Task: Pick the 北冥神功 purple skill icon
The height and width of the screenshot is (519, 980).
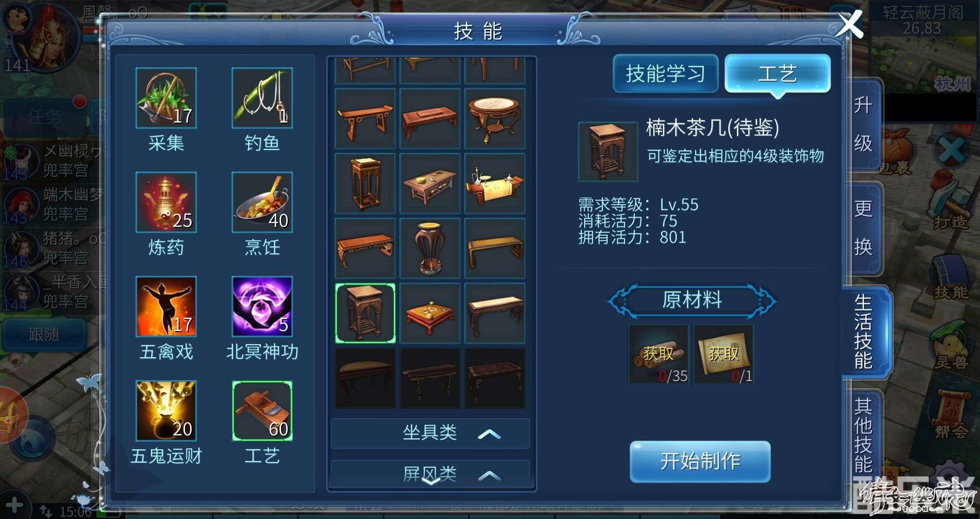Action: [x=262, y=307]
